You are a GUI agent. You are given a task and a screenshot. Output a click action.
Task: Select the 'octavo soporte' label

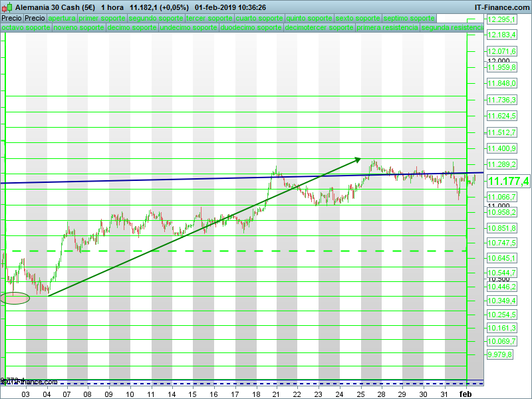25,29
